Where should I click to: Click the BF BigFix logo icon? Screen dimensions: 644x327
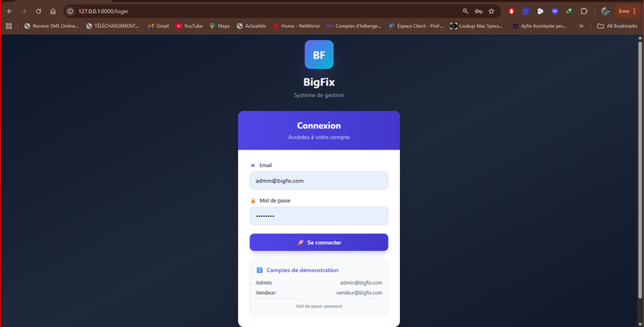(x=318, y=54)
